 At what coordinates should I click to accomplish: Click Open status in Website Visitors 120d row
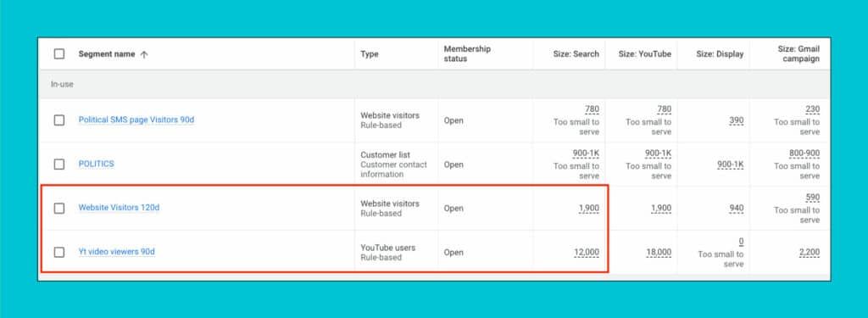tap(453, 209)
